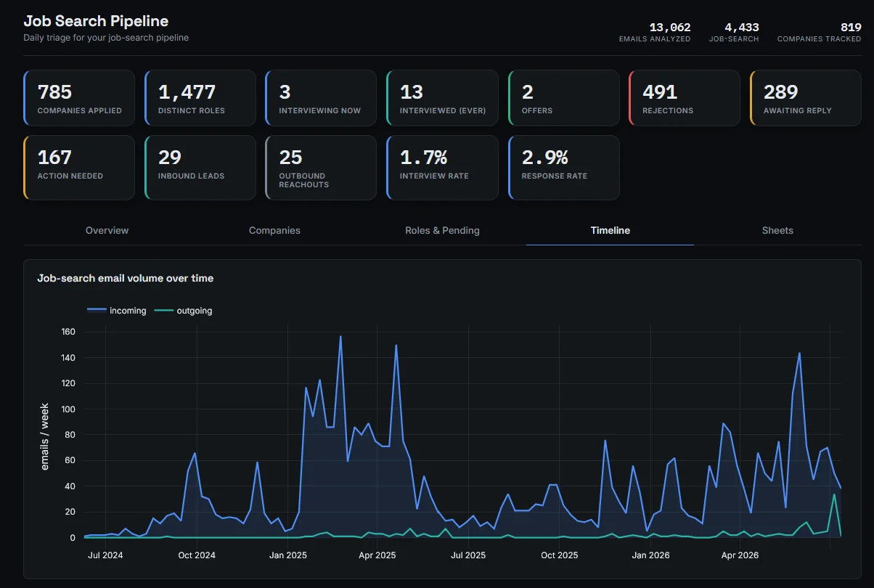Click the Distinct Roles 1,477 card
Viewport: 874px width, 588px height.
[200, 98]
